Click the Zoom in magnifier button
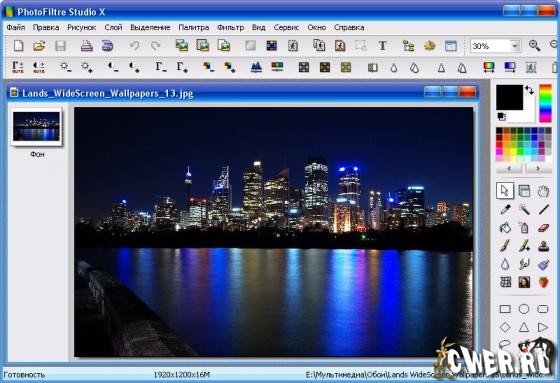 click(534, 46)
